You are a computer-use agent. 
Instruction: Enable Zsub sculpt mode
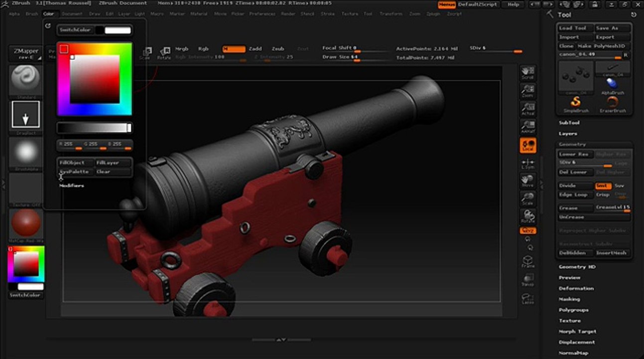[278, 49]
